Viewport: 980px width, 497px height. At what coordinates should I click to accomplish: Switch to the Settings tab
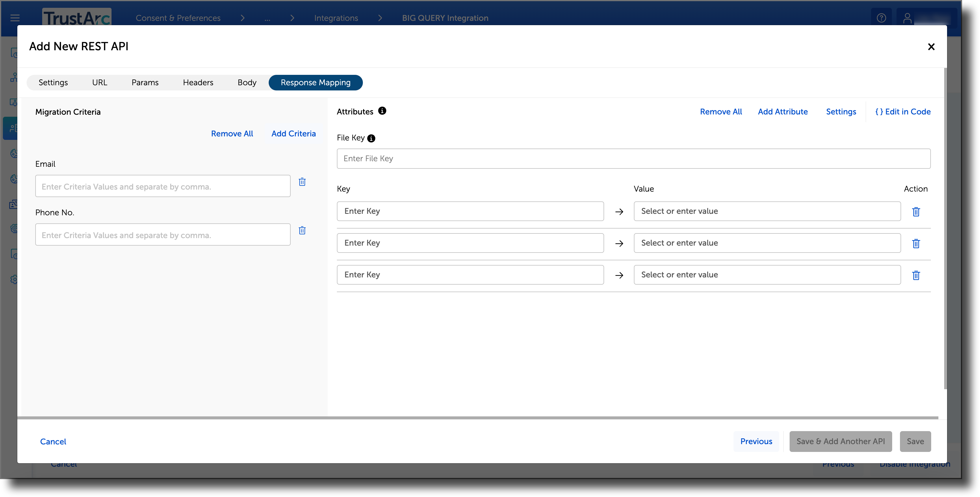click(x=53, y=83)
